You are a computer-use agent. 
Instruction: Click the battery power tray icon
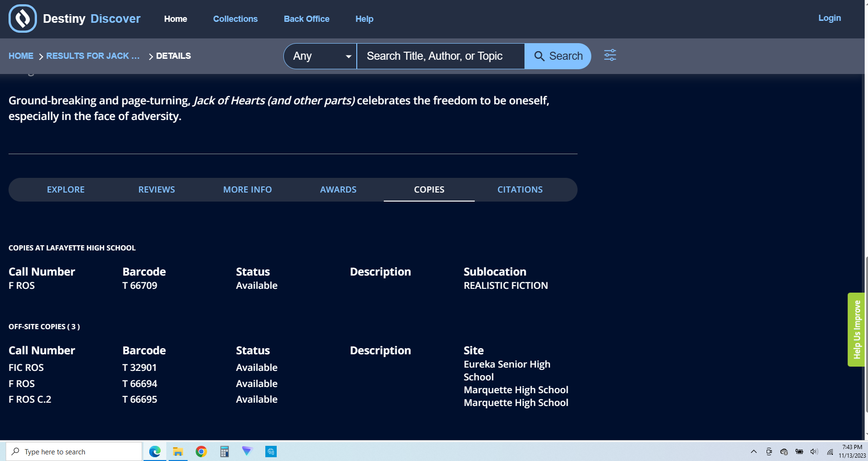[799, 452]
